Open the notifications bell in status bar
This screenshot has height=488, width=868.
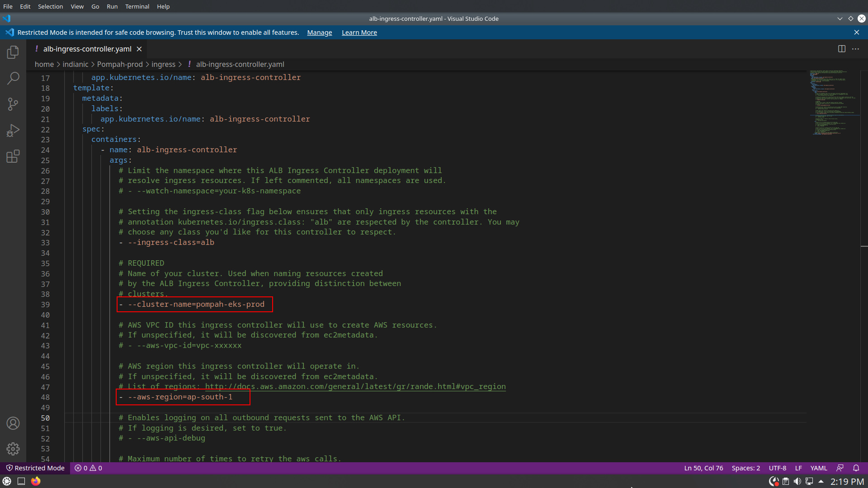click(856, 468)
